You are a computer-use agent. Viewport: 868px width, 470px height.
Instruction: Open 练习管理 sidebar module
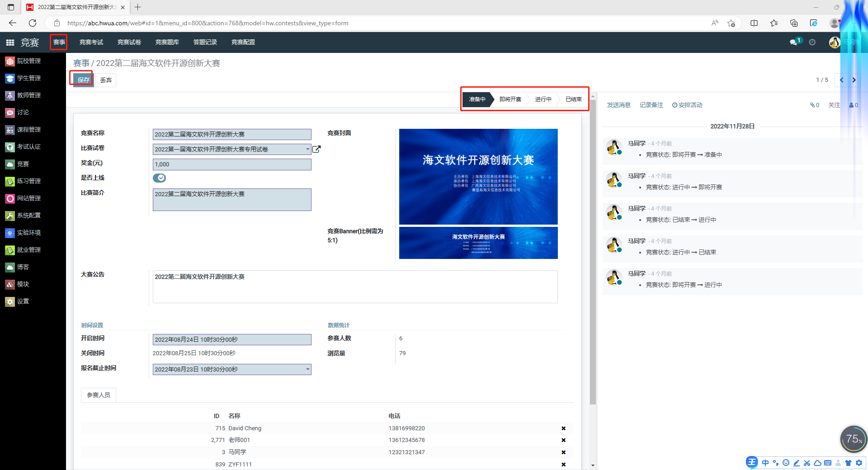pos(23,181)
